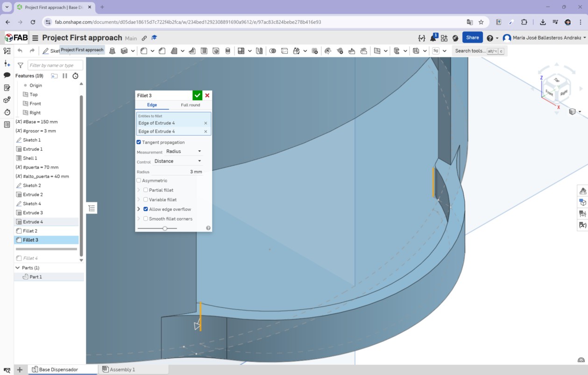Enable the Variable fillet checkbox
Viewport: 588px width, 375px height.
click(146, 200)
